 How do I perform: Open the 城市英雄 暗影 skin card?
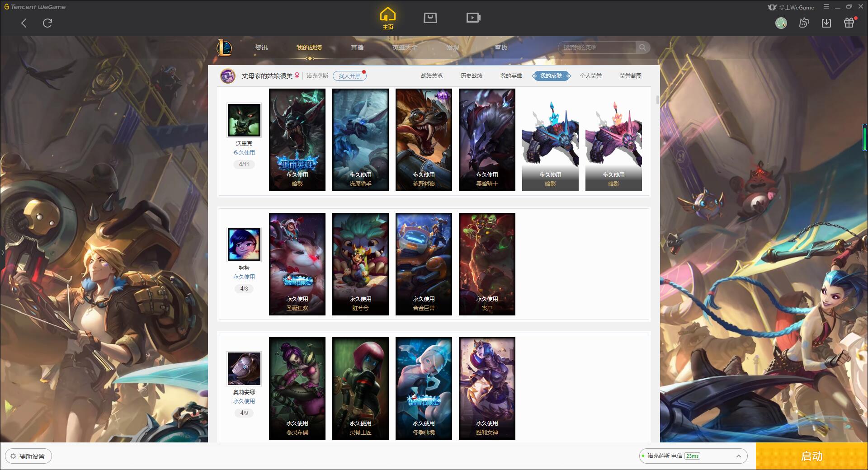[297, 140]
